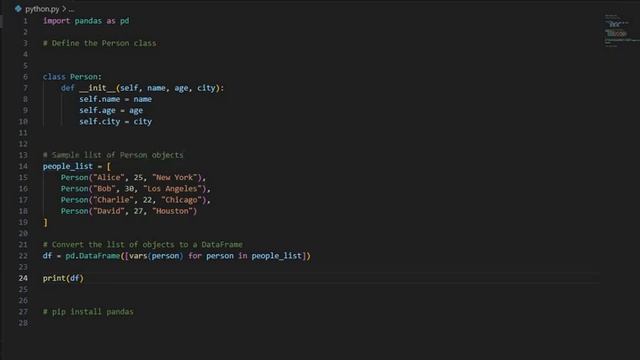The height and width of the screenshot is (360, 640).
Task: Click comment 'Convert the list of objects'
Action: click(142, 244)
